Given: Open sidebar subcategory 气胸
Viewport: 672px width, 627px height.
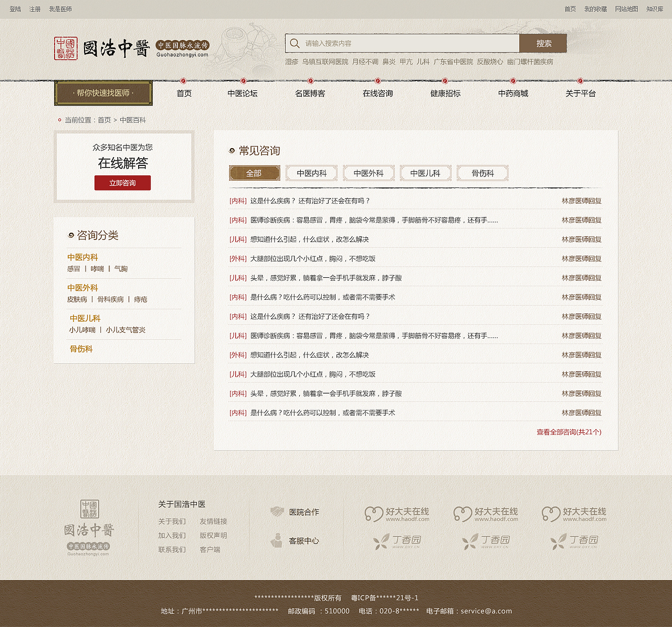Looking at the screenshot, I should click(121, 269).
